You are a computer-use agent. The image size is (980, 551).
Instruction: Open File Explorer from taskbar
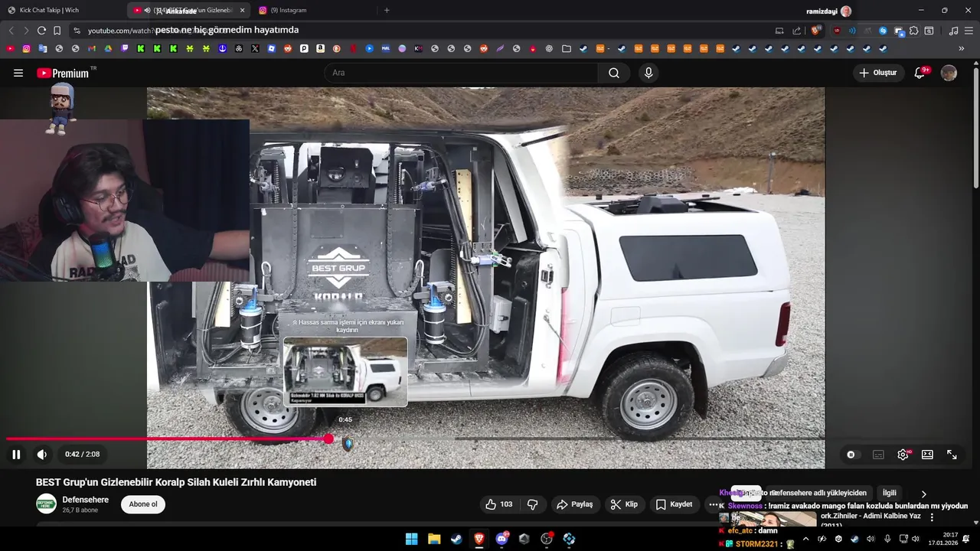(x=434, y=539)
